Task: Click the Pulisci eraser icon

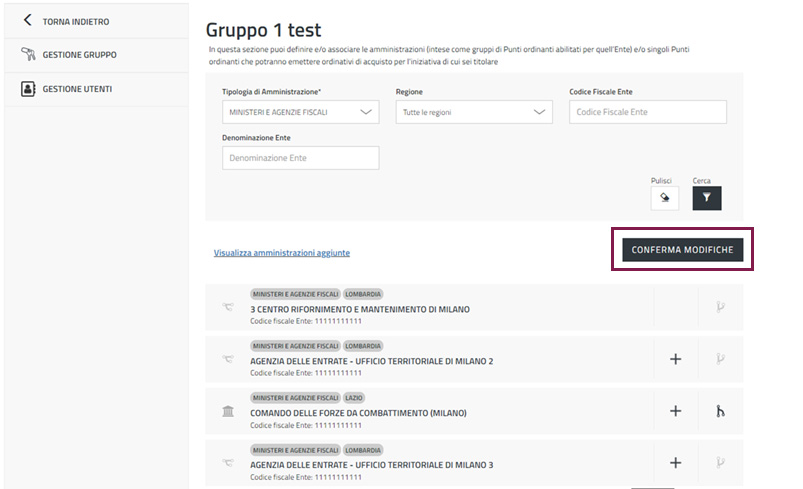Action: pyautogui.click(x=663, y=198)
